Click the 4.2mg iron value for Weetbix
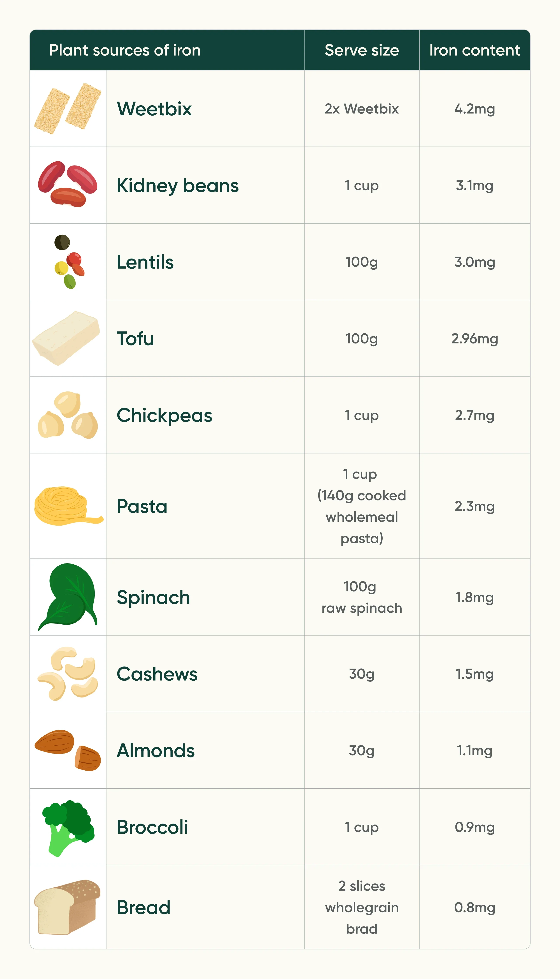 pyautogui.click(x=474, y=109)
